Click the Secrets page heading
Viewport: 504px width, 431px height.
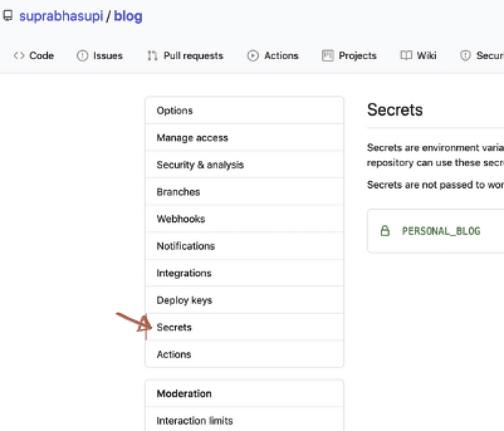(395, 110)
